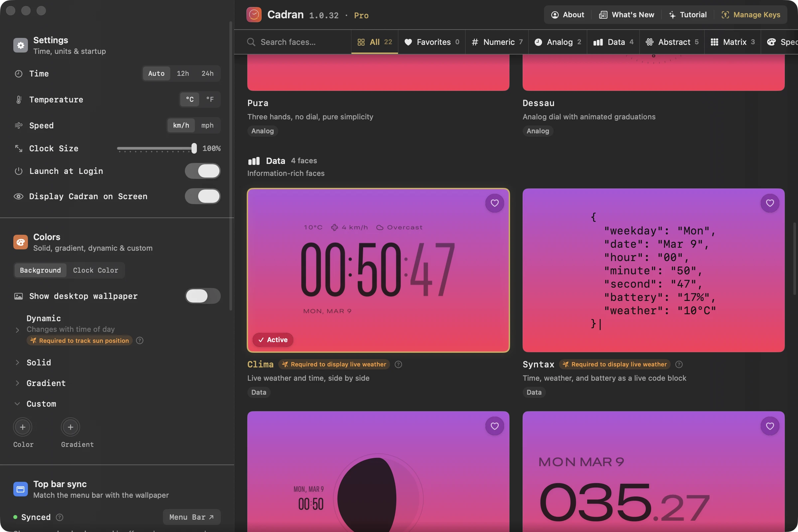798x532 pixels.
Task: Favorite the Syntax face with heart icon
Action: [x=769, y=203]
